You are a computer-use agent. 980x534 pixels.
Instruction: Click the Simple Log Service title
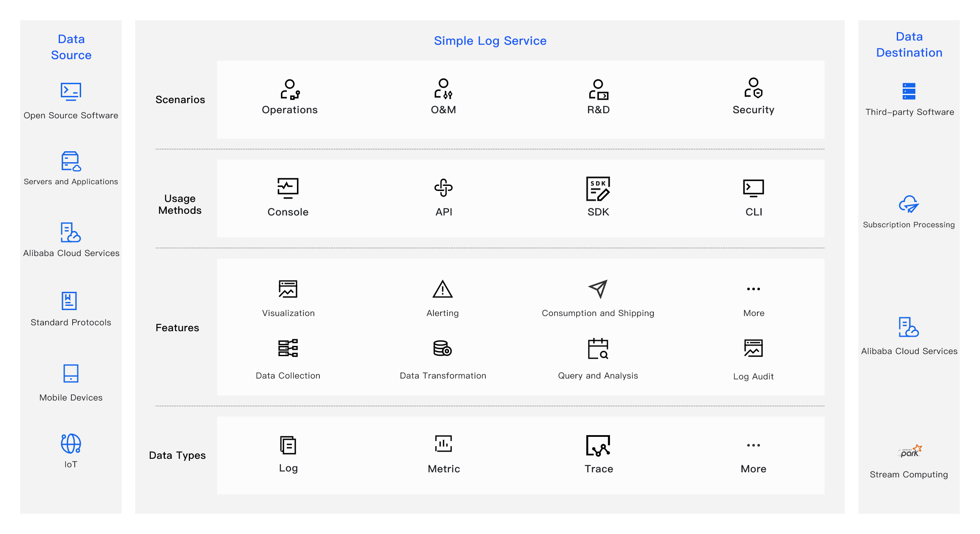490,41
